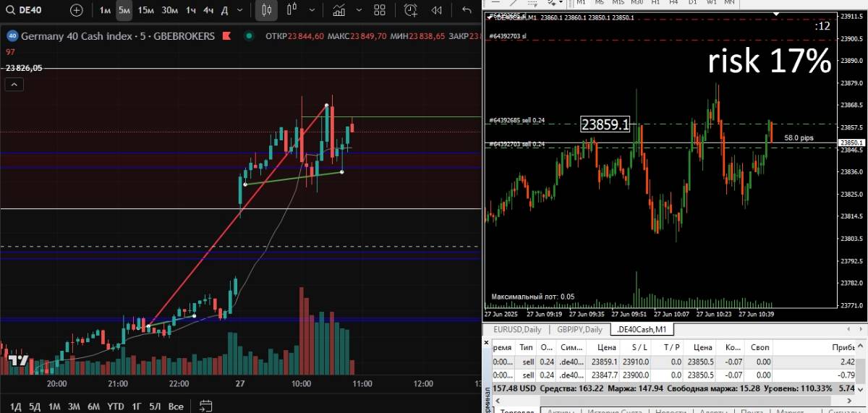Screen dimensions: 868x413
Task: Open the GBPJPY,Daily chart tab
Action: (579, 330)
